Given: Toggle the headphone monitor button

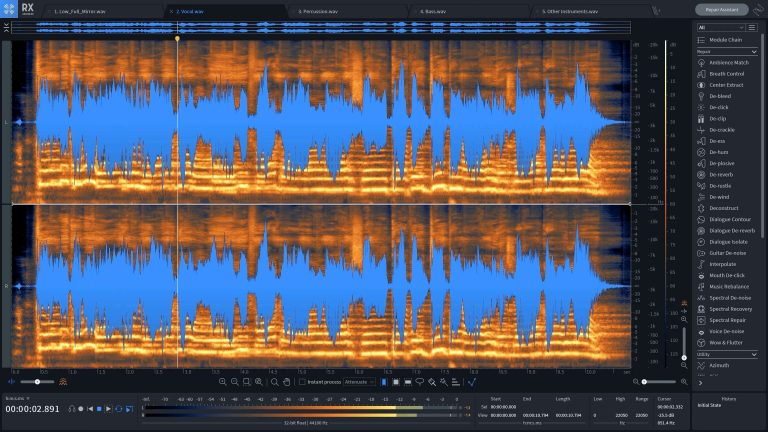Looking at the screenshot, I should pyautogui.click(x=71, y=408).
